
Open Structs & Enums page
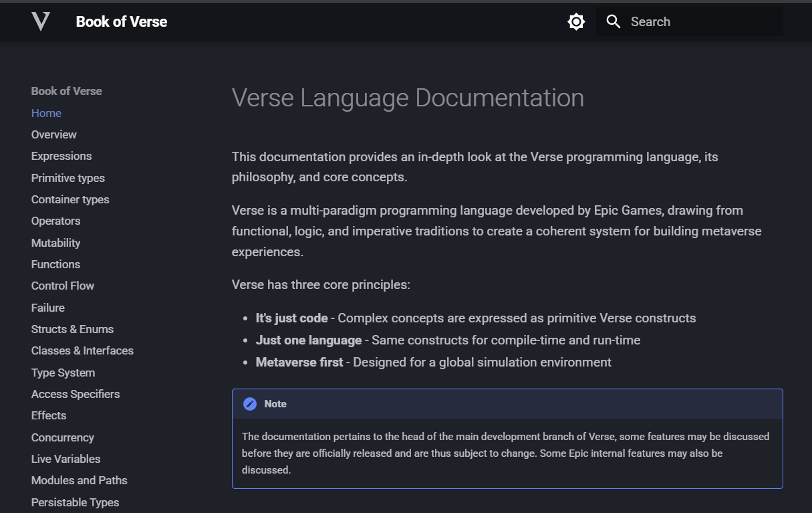(72, 329)
